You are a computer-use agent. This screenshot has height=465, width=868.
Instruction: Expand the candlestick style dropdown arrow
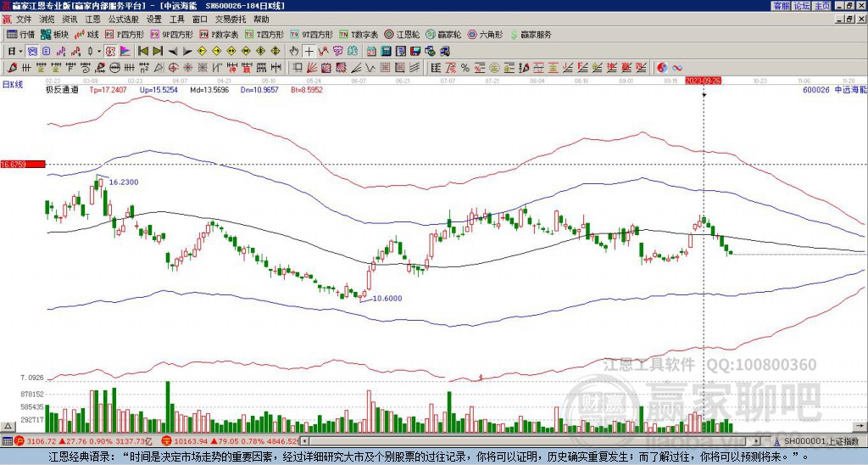coord(99,52)
